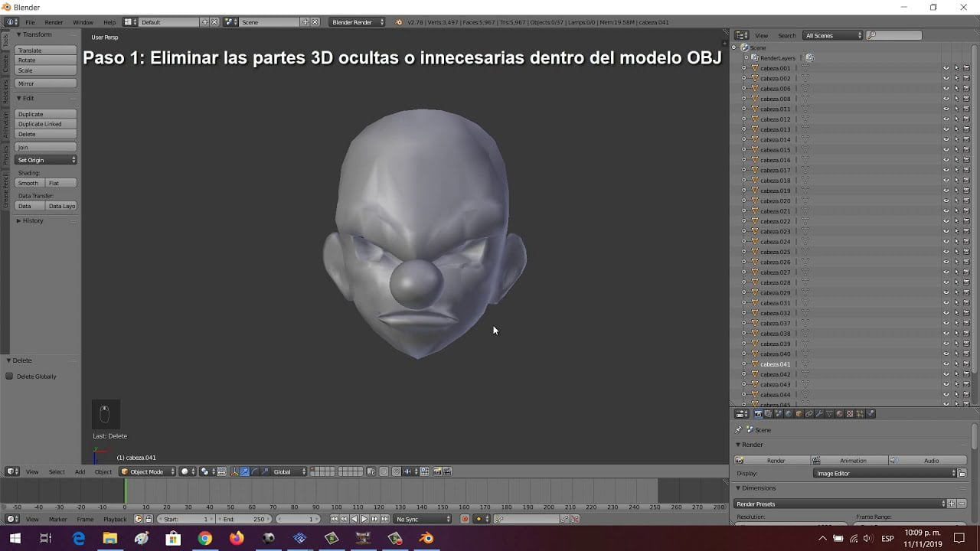Click the Smooth shading button

[28, 183]
